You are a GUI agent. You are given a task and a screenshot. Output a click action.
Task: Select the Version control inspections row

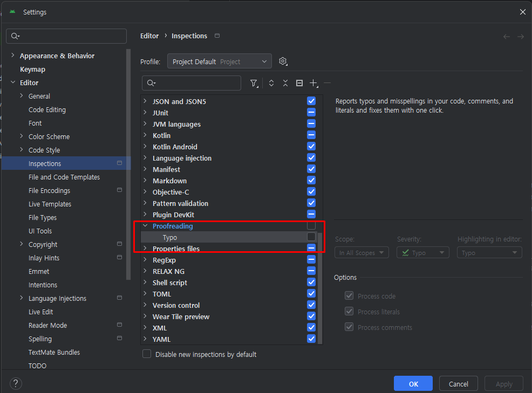[x=229, y=305]
